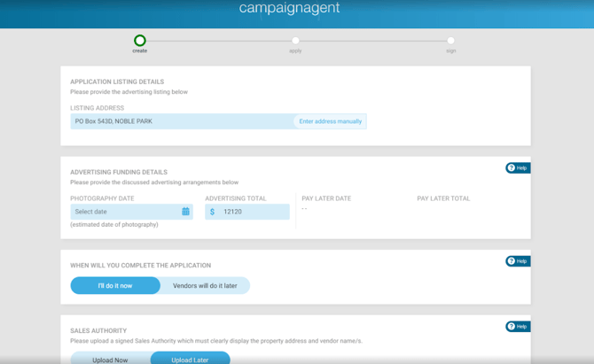Click the campaignagent logo
Screen dimensions: 594x364
pyautogui.click(x=289, y=8)
